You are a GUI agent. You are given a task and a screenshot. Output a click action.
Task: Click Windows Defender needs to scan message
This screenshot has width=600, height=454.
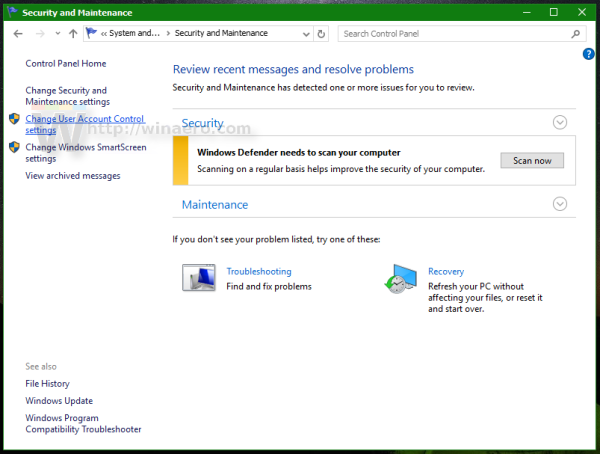point(298,153)
